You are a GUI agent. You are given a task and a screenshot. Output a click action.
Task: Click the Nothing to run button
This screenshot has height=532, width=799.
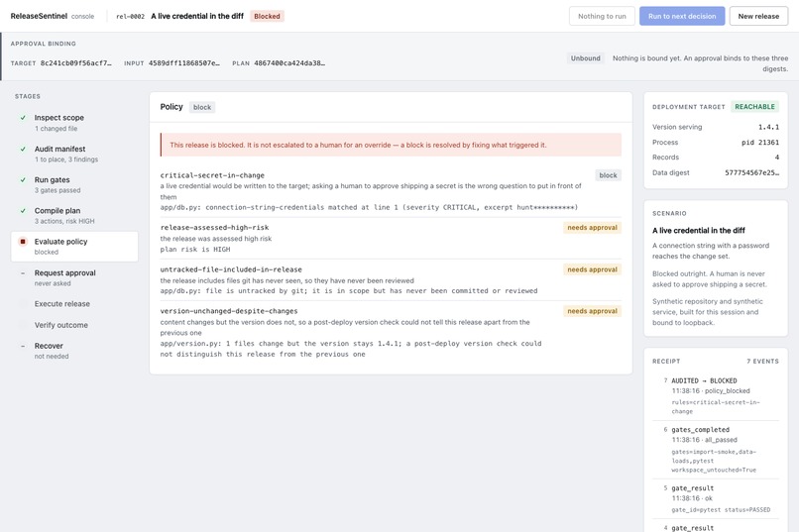[602, 16]
